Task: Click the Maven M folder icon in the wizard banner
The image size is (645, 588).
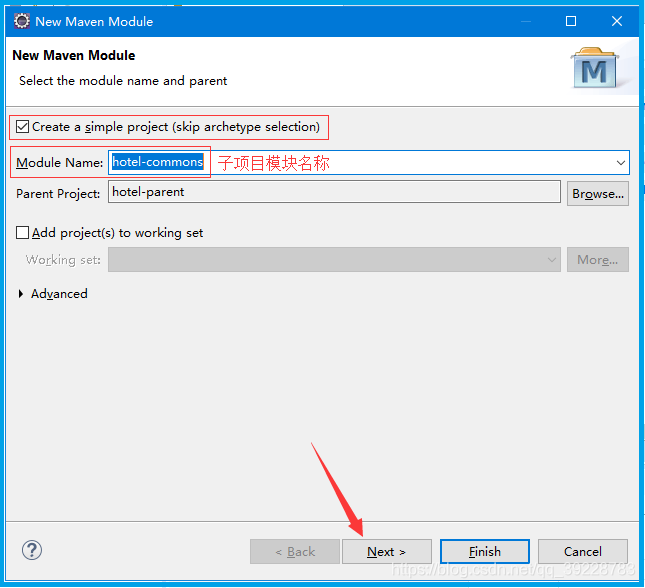Action: [x=594, y=68]
